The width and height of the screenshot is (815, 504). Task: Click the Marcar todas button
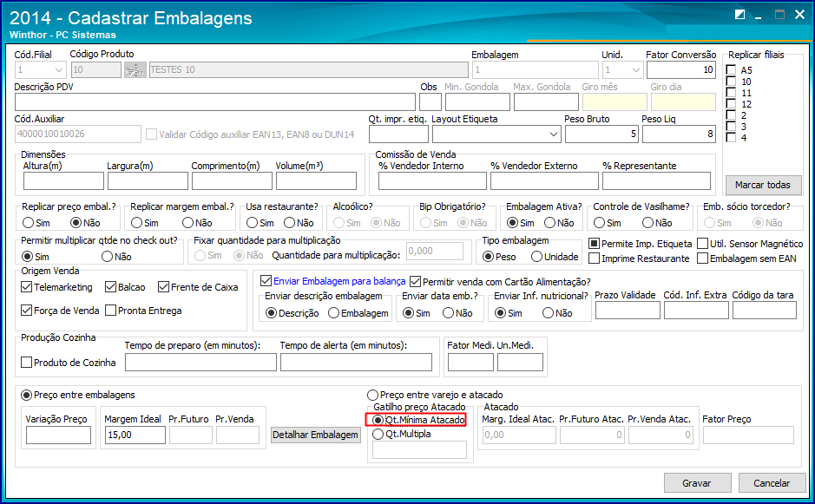[763, 185]
